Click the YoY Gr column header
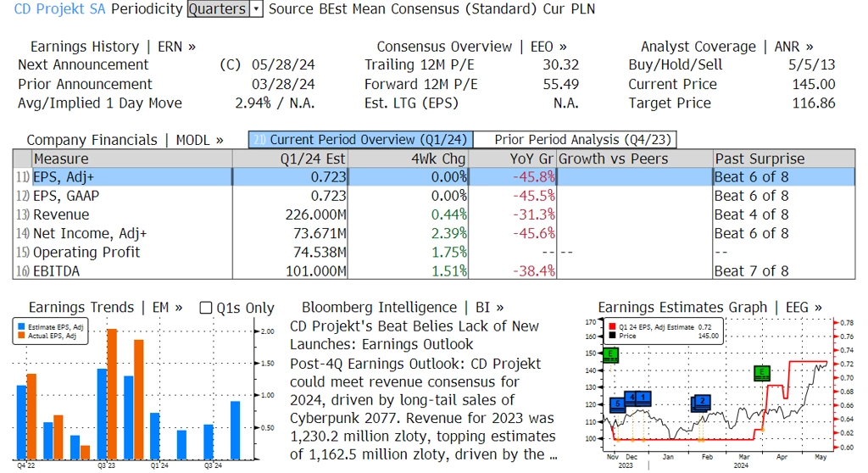 [x=512, y=159]
